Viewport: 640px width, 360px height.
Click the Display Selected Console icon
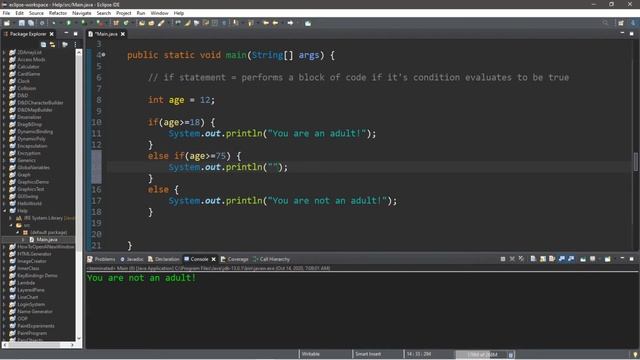click(593, 259)
